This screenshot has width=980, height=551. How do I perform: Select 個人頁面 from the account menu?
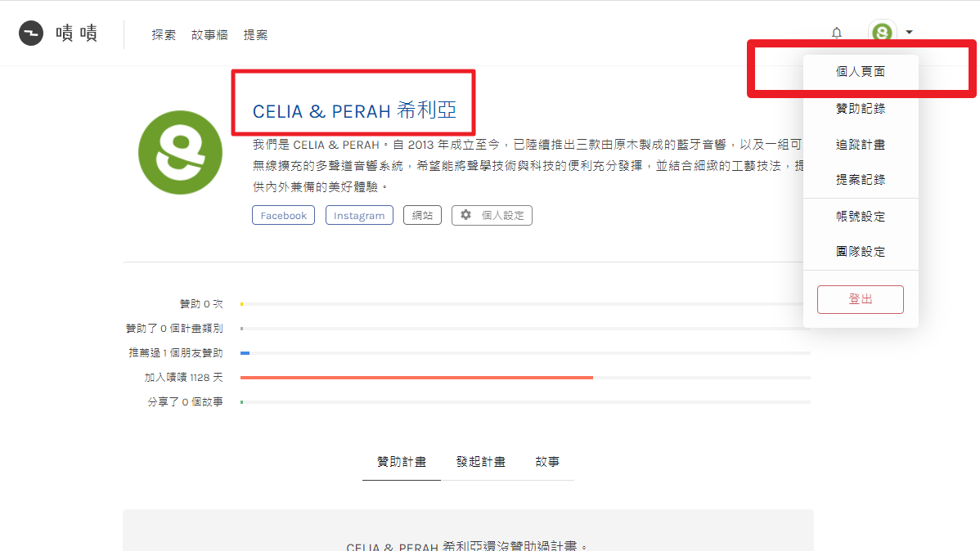(x=861, y=72)
